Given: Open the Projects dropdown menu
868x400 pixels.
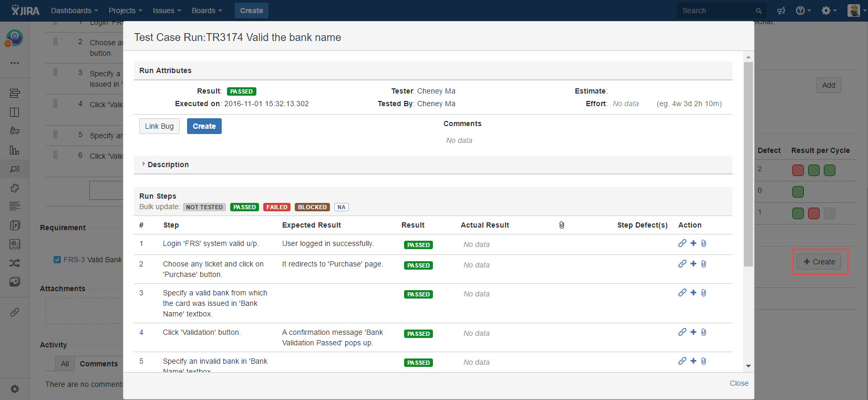Looking at the screenshot, I should click(x=125, y=11).
